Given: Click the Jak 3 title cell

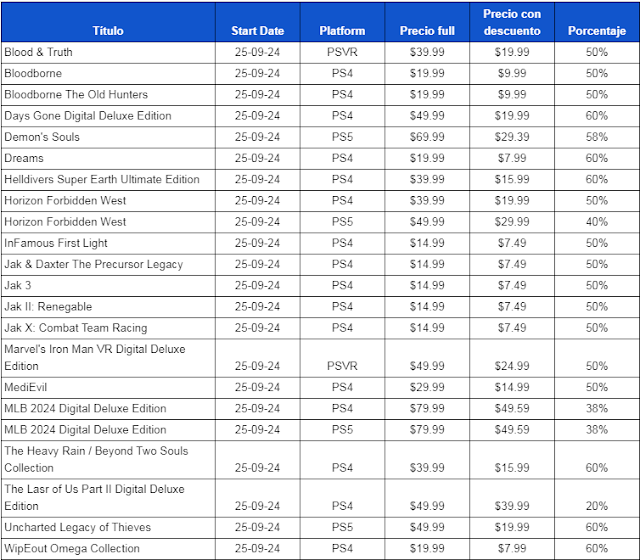Looking at the screenshot, I should [x=108, y=286].
